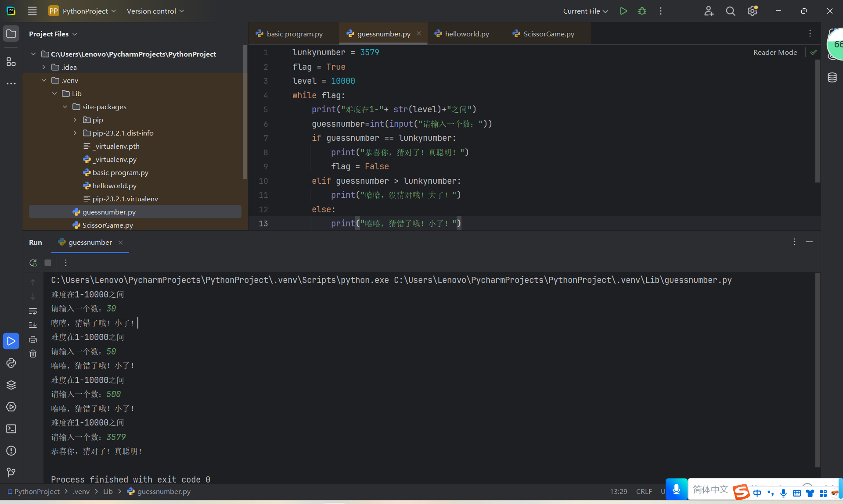This screenshot has width=843, height=504.
Task: Toggle Project tool window folder icon
Action: (11, 34)
